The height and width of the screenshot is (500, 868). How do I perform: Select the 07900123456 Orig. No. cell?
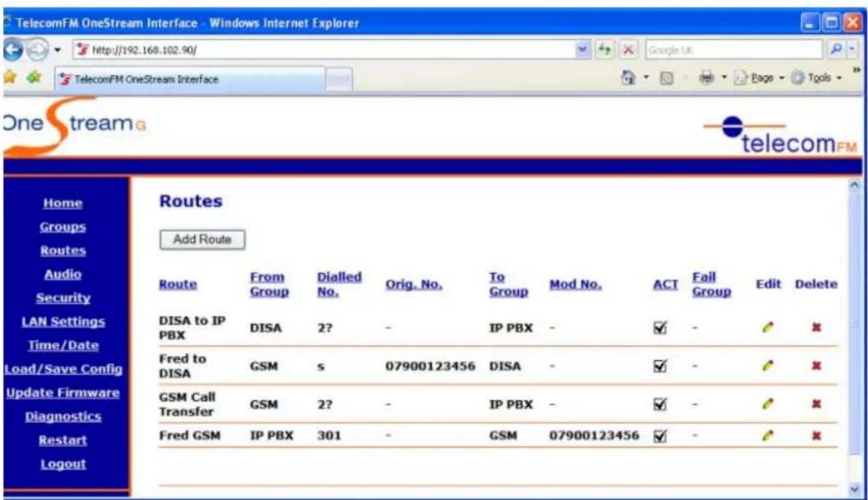point(430,366)
